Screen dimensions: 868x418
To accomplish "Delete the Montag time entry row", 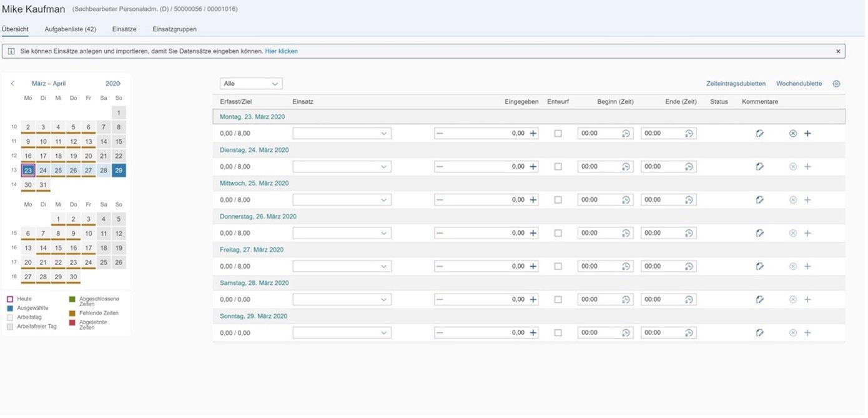I will 793,133.
